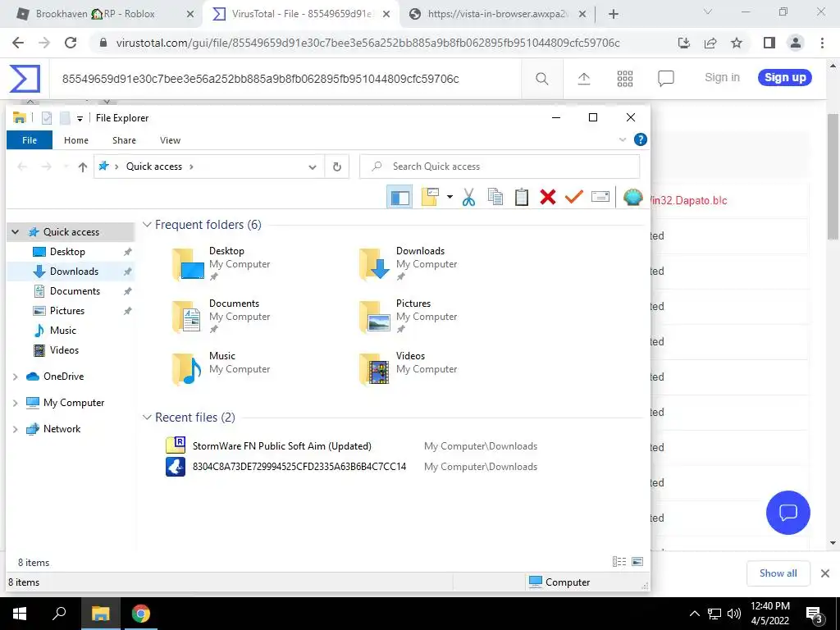Open the Windows Start menu
The width and height of the screenshot is (840, 630).
(20, 614)
